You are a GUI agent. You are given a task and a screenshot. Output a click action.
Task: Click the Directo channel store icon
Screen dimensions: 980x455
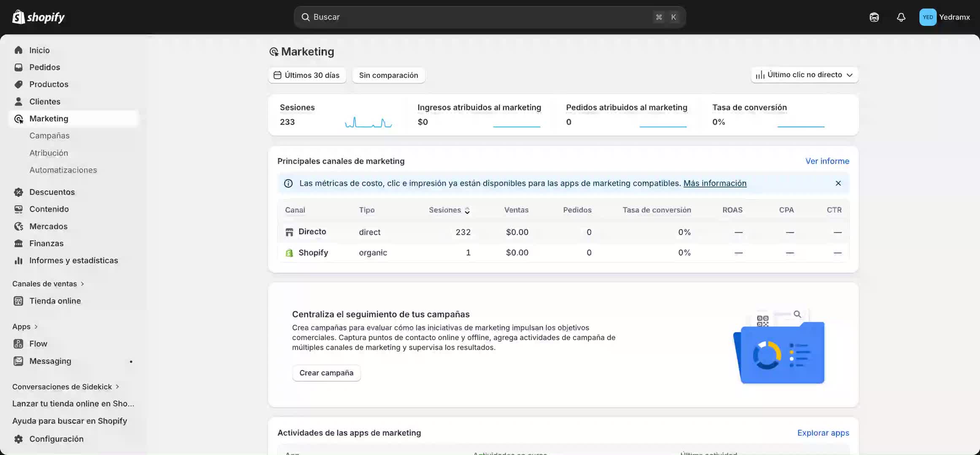[x=289, y=232]
